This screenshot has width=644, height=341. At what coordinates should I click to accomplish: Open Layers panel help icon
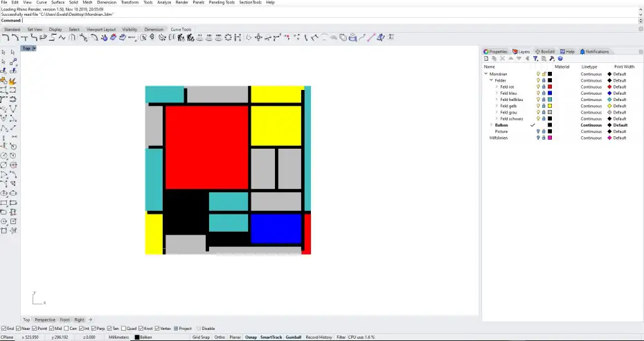pos(560,59)
